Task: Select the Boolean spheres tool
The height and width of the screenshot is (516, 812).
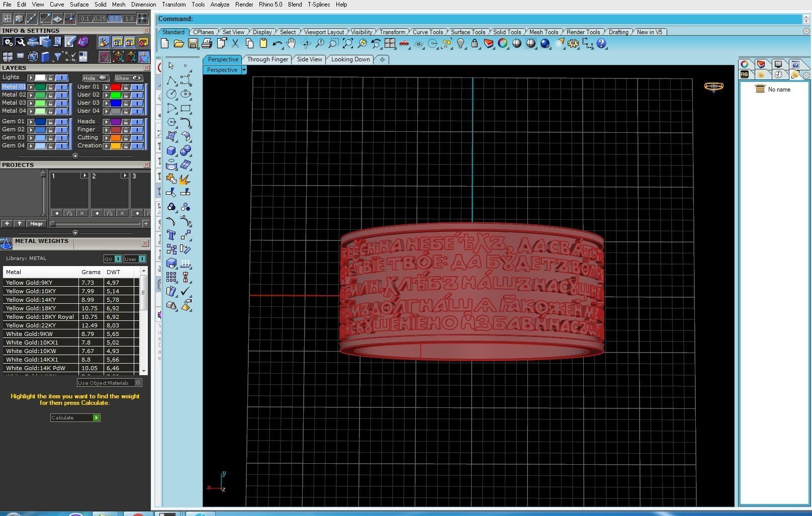Action: tap(186, 150)
